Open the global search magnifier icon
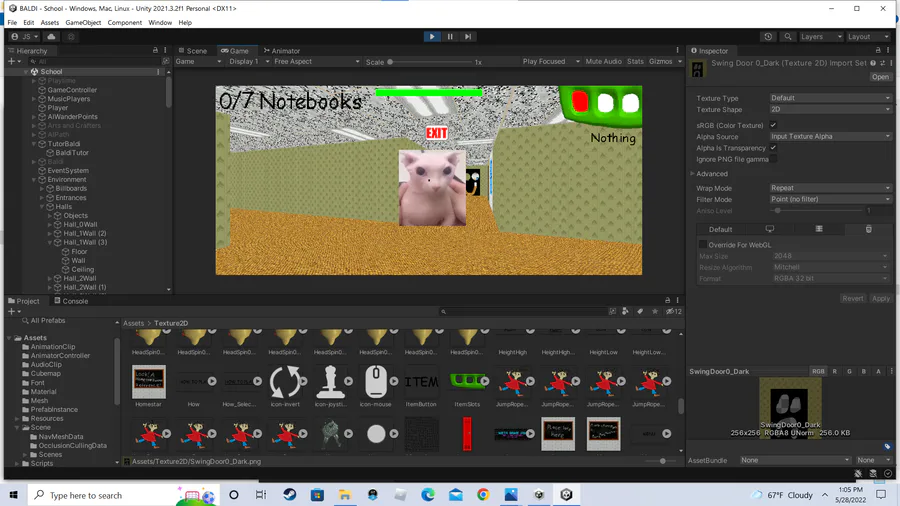 pyautogui.click(x=788, y=37)
